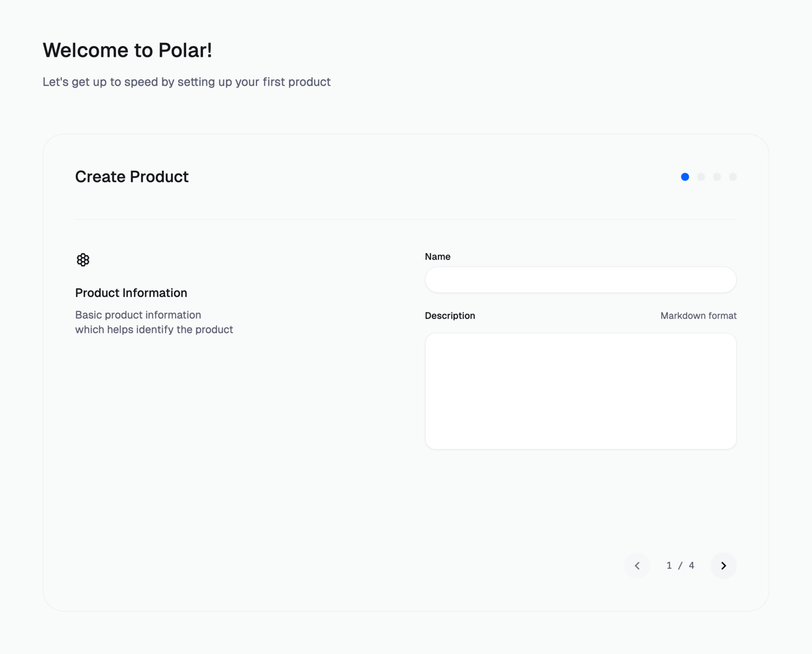Click the 'Welcome to Polar!' title

pos(127,50)
